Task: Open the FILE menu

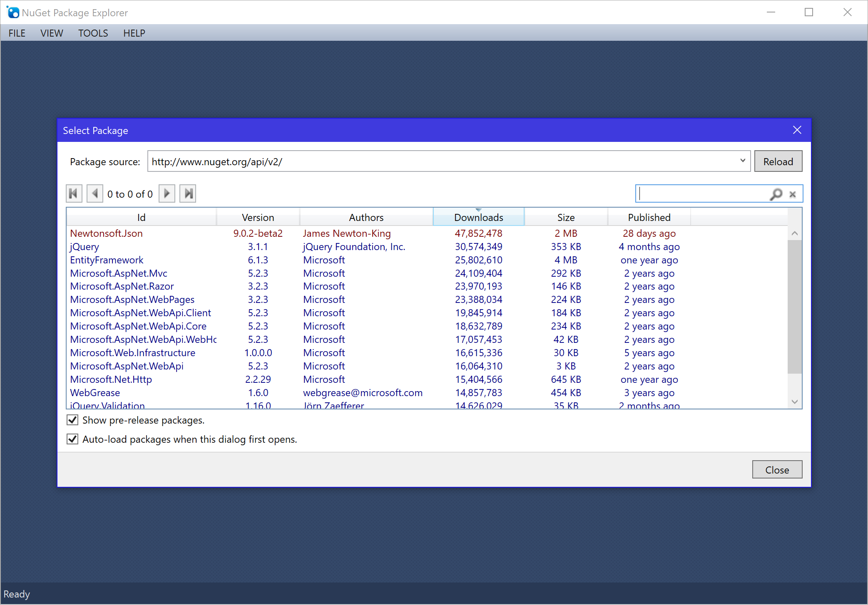Action: coord(17,33)
